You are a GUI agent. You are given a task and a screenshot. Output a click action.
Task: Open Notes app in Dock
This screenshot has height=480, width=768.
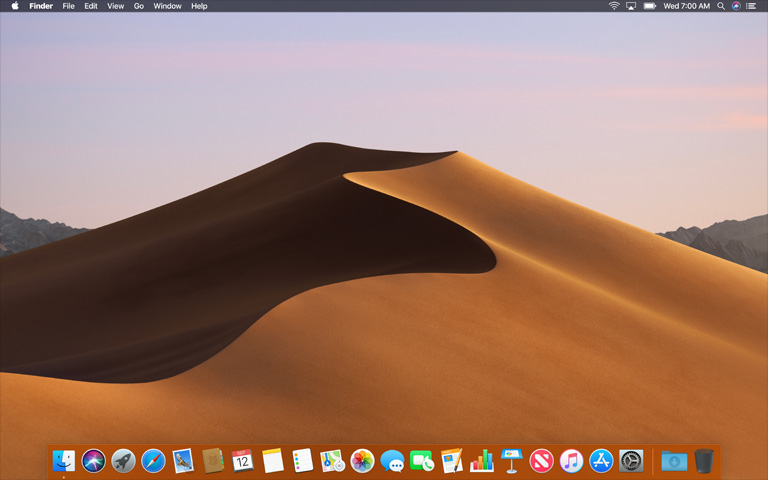(273, 461)
